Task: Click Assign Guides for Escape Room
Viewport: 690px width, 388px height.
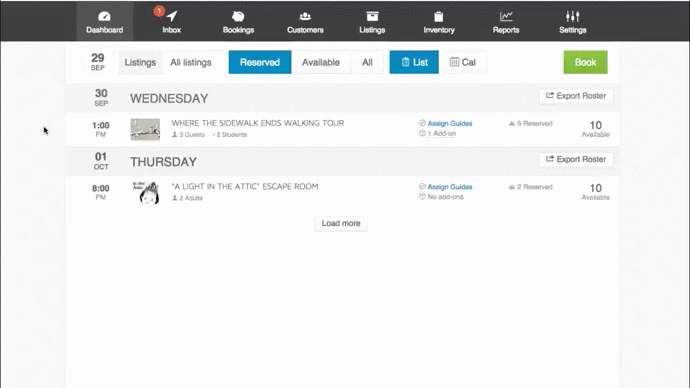Action: [450, 187]
